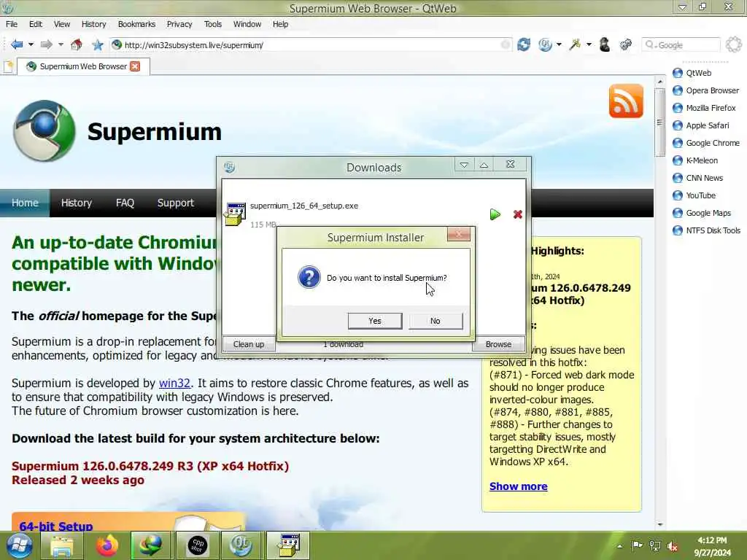
Task: Bookmark page with the star icon
Action: click(98, 44)
